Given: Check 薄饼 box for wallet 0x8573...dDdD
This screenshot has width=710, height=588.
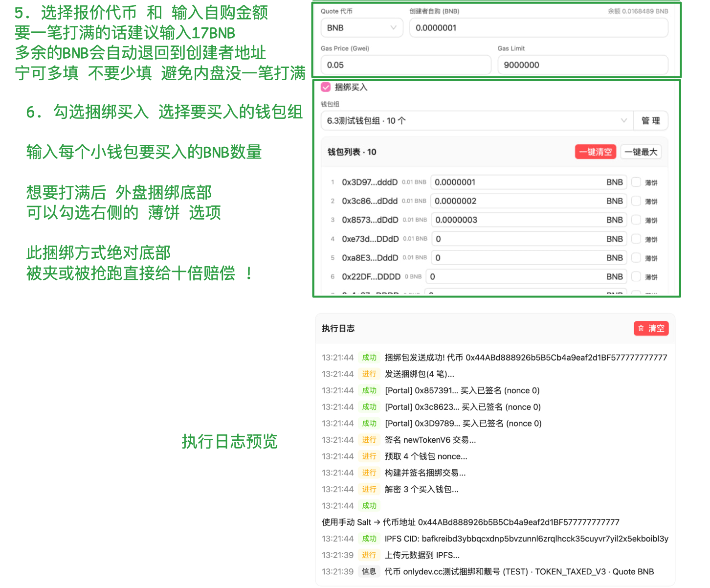Looking at the screenshot, I should click(x=636, y=220).
